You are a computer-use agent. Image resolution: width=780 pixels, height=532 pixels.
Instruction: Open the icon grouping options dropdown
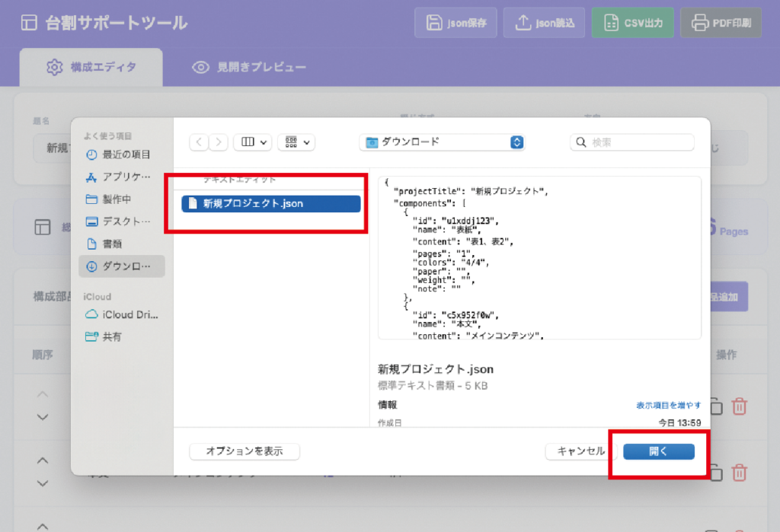coord(296,142)
